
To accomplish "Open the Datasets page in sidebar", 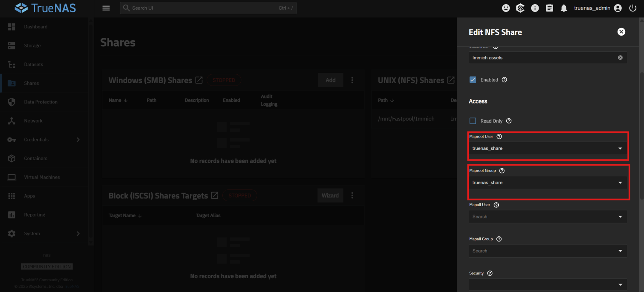I will click(33, 64).
